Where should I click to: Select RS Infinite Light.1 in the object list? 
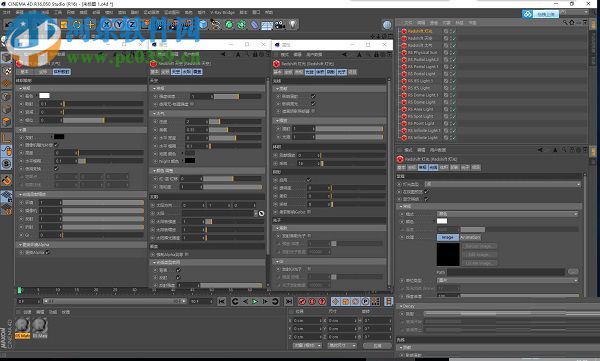coord(424,131)
